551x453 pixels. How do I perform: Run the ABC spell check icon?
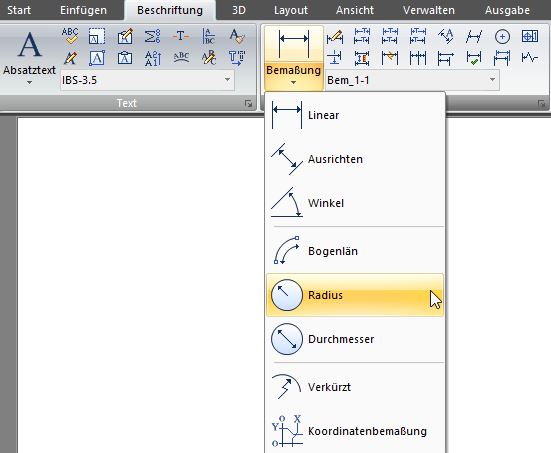pos(70,36)
